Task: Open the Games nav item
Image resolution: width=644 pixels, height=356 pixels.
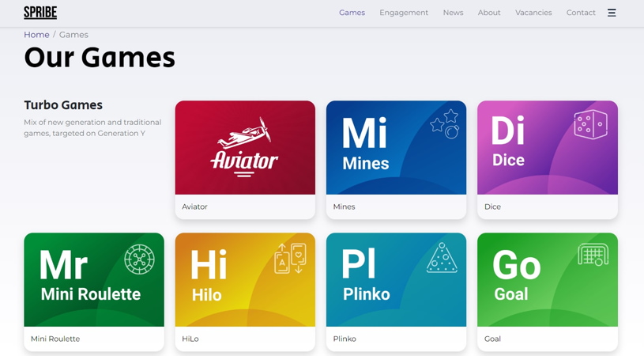Action: [x=352, y=13]
